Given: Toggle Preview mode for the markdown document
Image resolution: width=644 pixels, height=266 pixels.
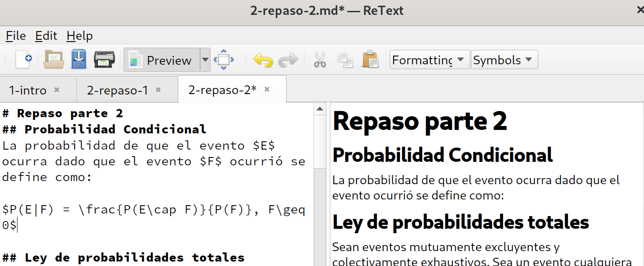Looking at the screenshot, I should [162, 59].
